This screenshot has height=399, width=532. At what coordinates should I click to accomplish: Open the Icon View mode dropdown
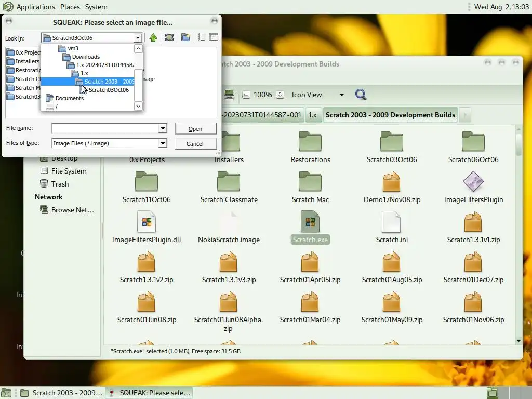tap(318, 95)
